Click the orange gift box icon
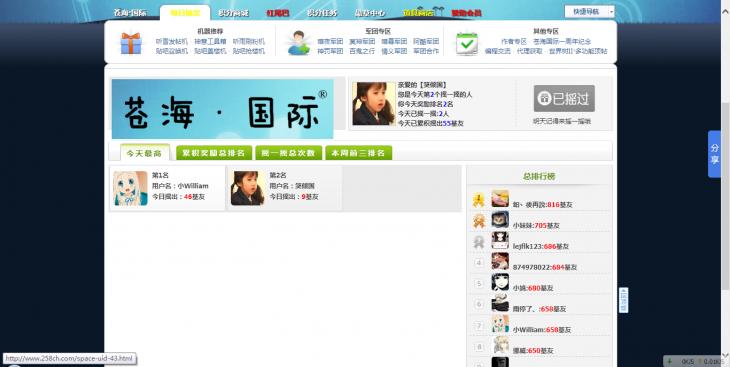Viewport: 730px width, 367px height. pos(131,43)
